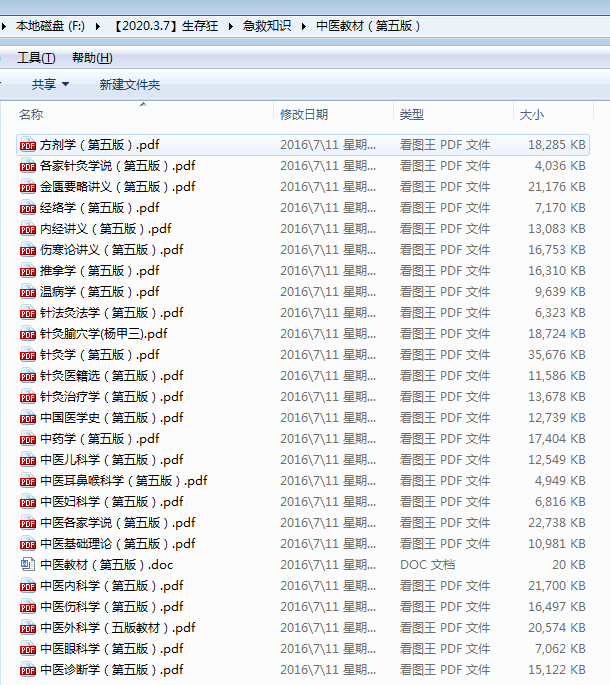
Task: Click PDF icon of 中医外科学（五版教材）.pdf
Action: (x=28, y=628)
